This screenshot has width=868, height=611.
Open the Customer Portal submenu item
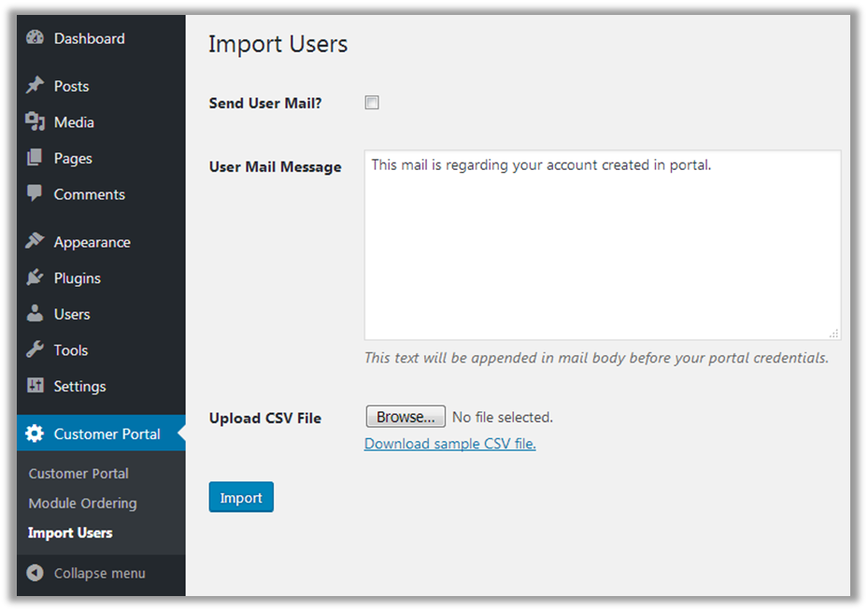tap(78, 474)
